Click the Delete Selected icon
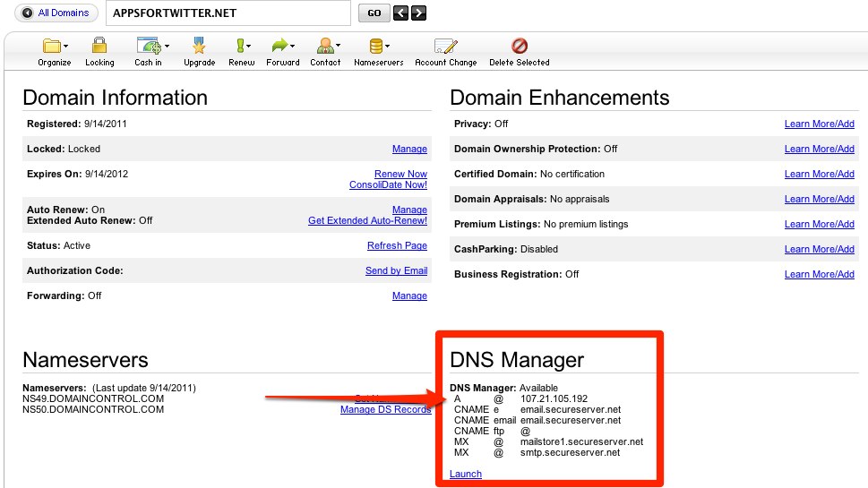The image size is (868, 488). pos(520,46)
